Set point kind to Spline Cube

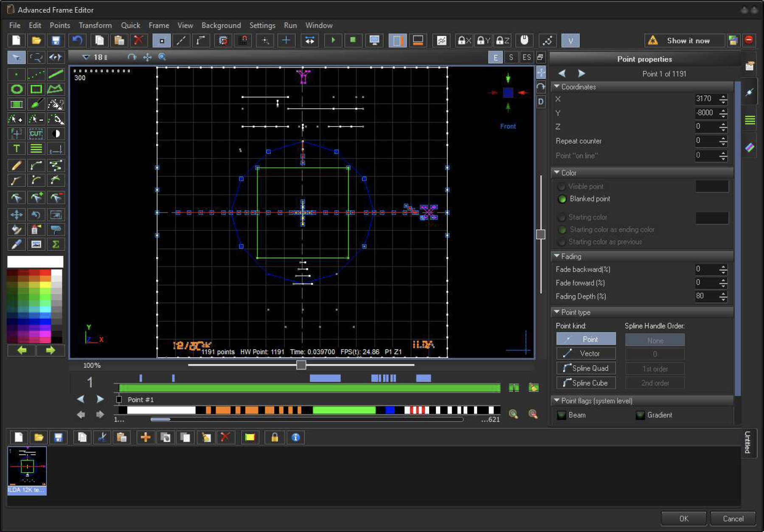[x=586, y=383]
